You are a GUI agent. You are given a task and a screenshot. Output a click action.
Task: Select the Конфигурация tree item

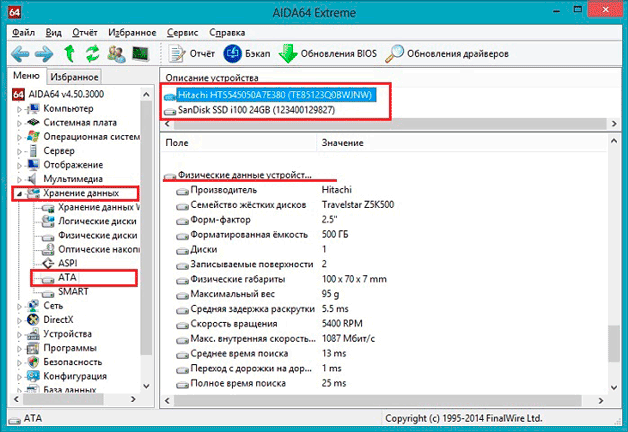point(75,376)
